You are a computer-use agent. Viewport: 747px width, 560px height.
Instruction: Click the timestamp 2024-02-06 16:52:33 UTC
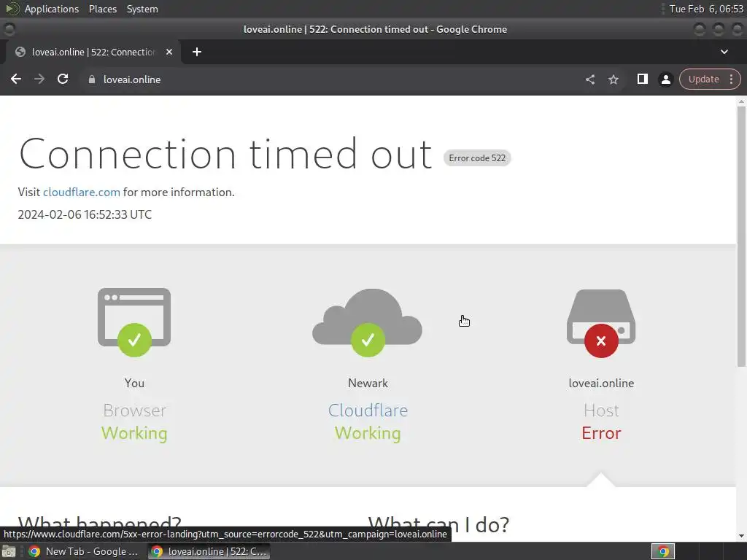[x=85, y=214]
